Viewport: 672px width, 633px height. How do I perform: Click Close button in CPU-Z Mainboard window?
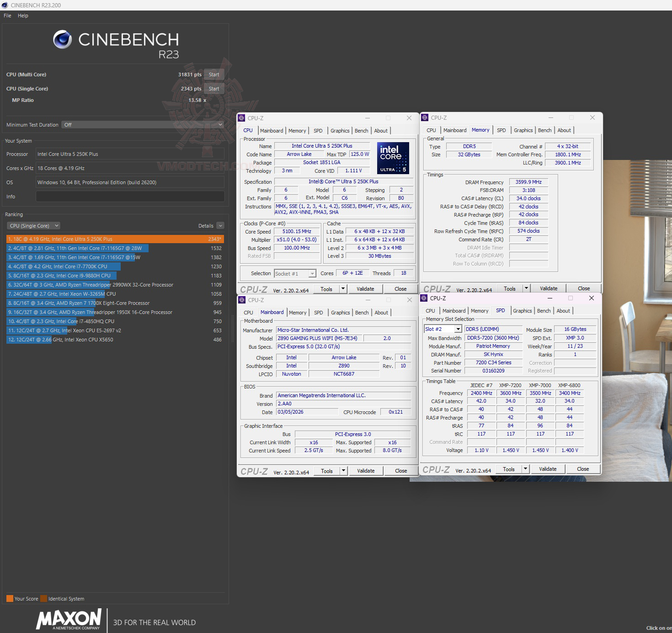tap(401, 471)
